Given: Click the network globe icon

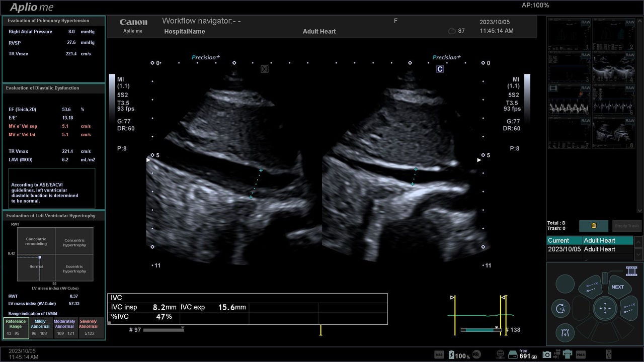Looking at the screenshot, I should click(x=500, y=355).
